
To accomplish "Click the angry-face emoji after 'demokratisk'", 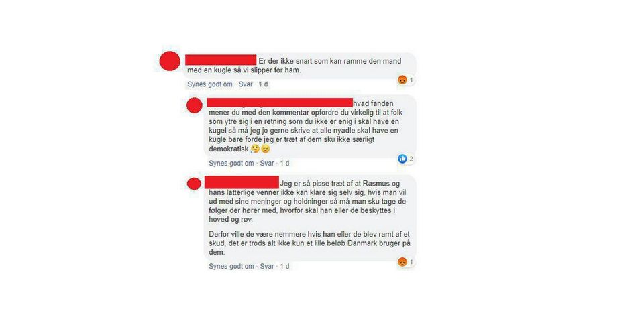I will click(x=265, y=149).
